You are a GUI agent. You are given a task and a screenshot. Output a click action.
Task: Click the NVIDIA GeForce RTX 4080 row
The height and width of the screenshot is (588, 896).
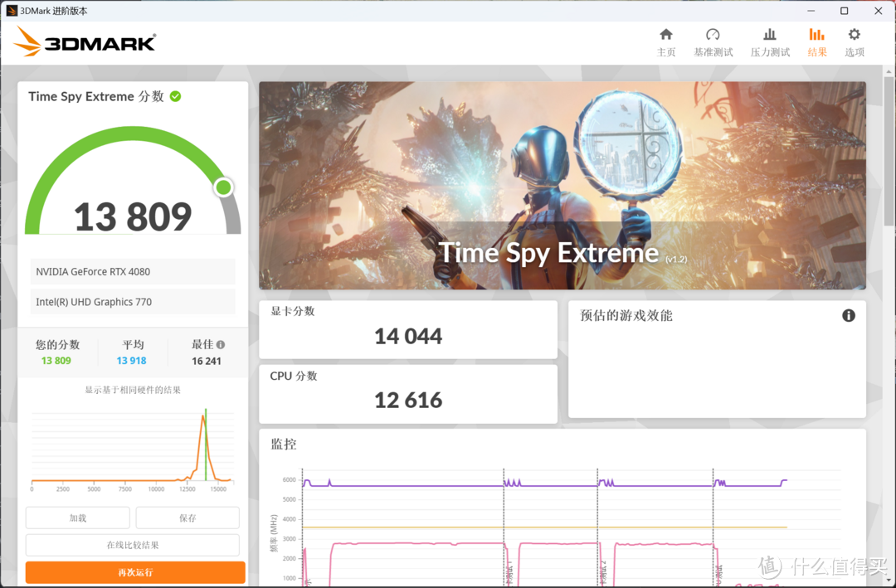pyautogui.click(x=133, y=271)
